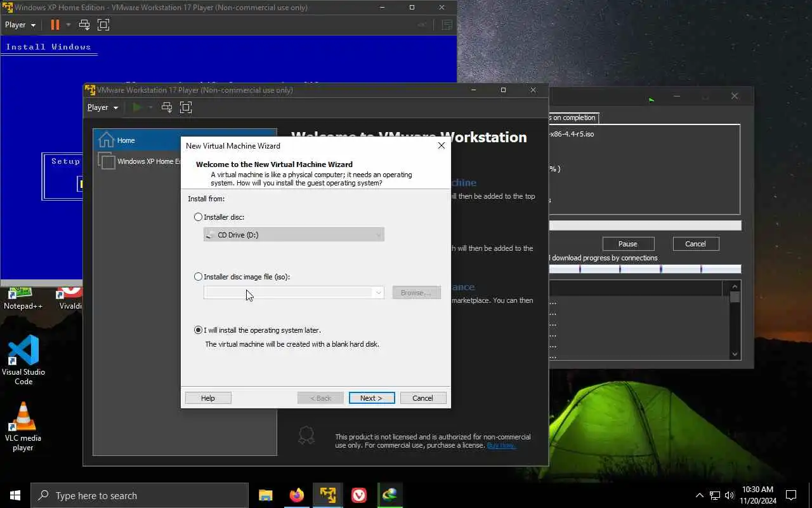Enter full screen mode in Windows XP window
This screenshot has height=508, width=812.
click(x=103, y=25)
